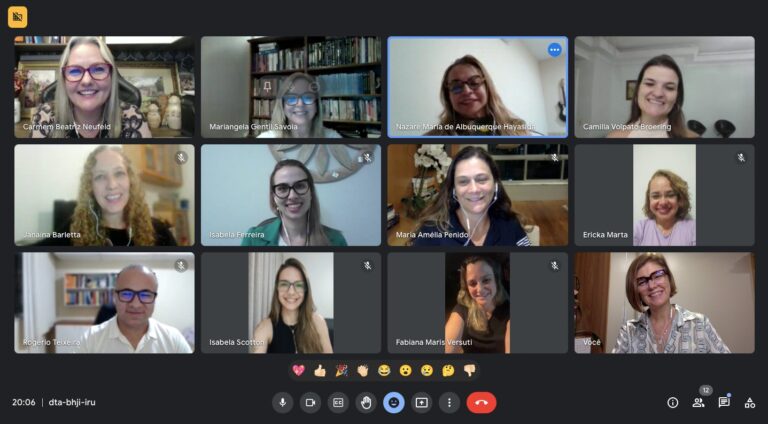
Task: Turn on closed captions
Action: (338, 402)
